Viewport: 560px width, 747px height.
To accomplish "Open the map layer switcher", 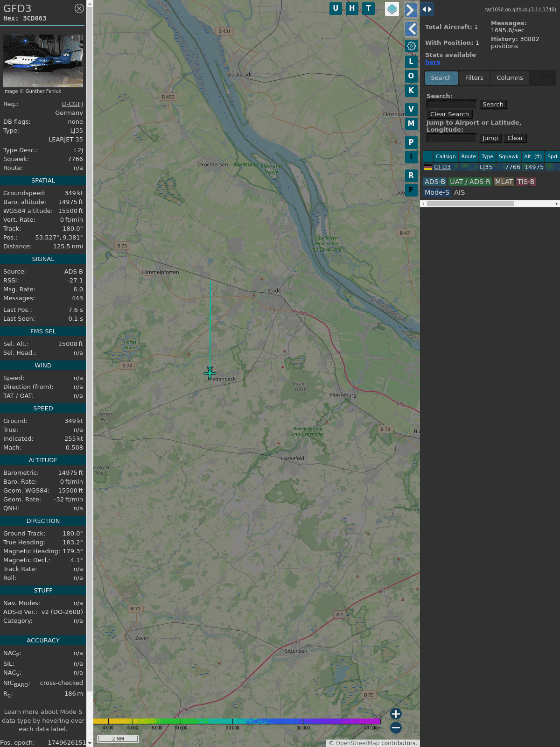I will click(x=392, y=9).
